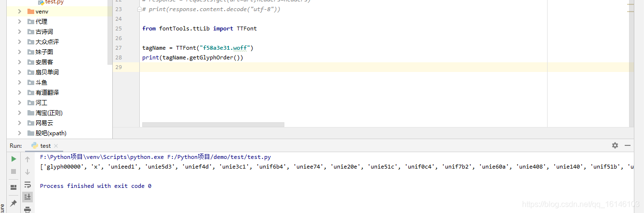Select the 股吧(xpath) folder
Image resolution: width=644 pixels, height=213 pixels.
pos(47,133)
